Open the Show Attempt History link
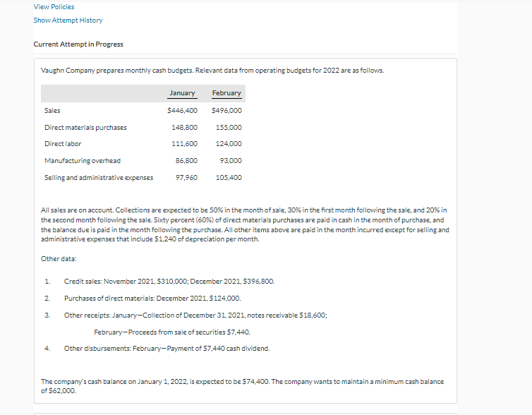This screenshot has height=415, width=532. point(68,20)
